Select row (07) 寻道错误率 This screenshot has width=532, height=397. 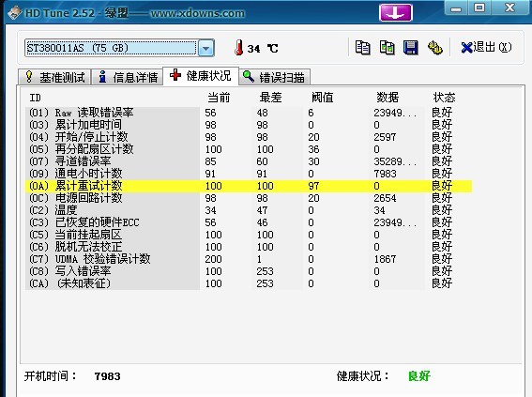tap(249, 161)
